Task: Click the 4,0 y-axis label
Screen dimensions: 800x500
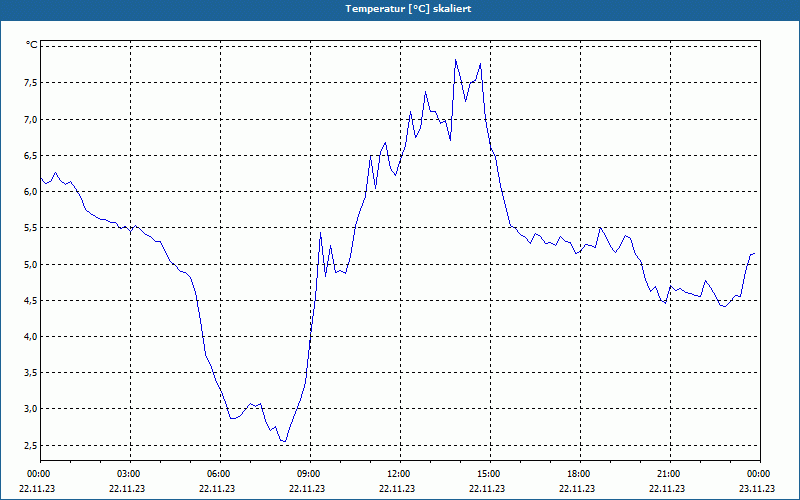Action: click(x=32, y=337)
